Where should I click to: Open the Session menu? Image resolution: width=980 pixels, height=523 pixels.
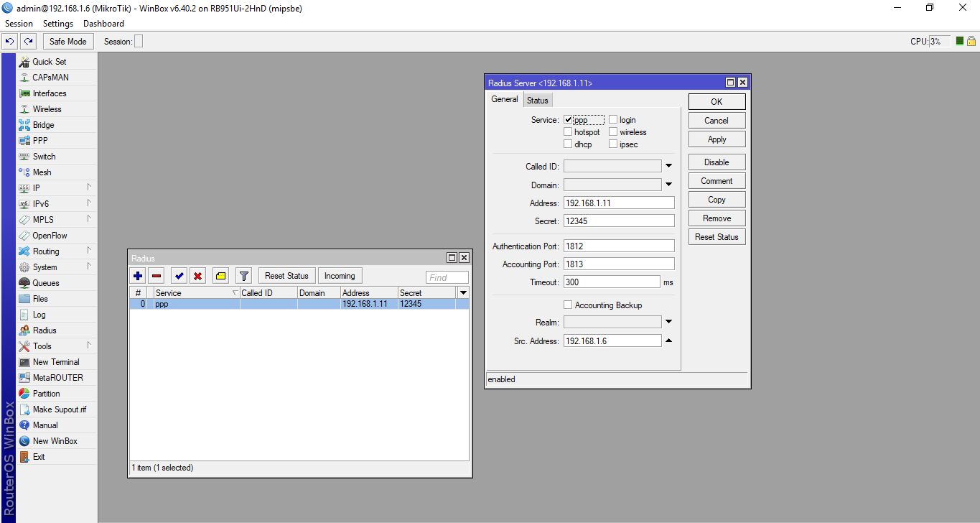19,24
